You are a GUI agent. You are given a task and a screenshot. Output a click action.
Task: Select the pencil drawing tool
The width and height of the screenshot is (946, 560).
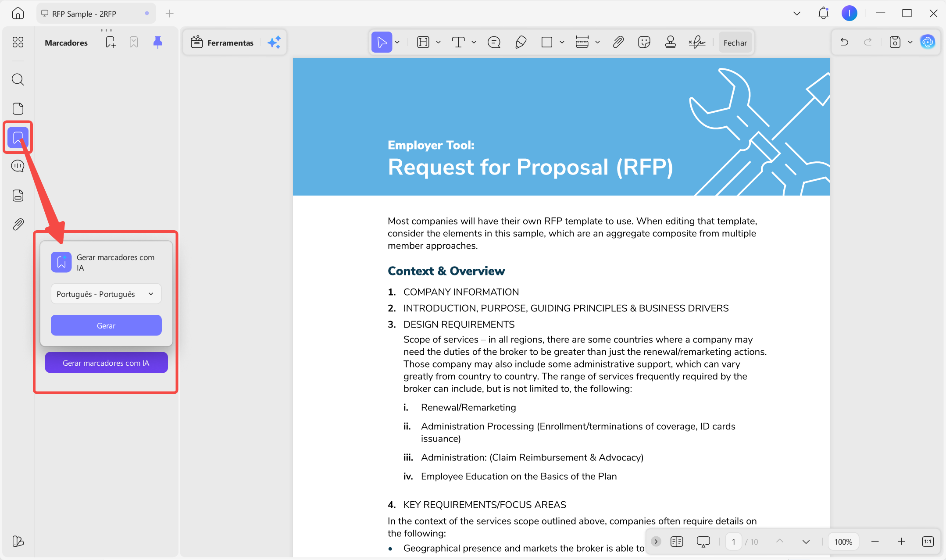[x=521, y=43]
